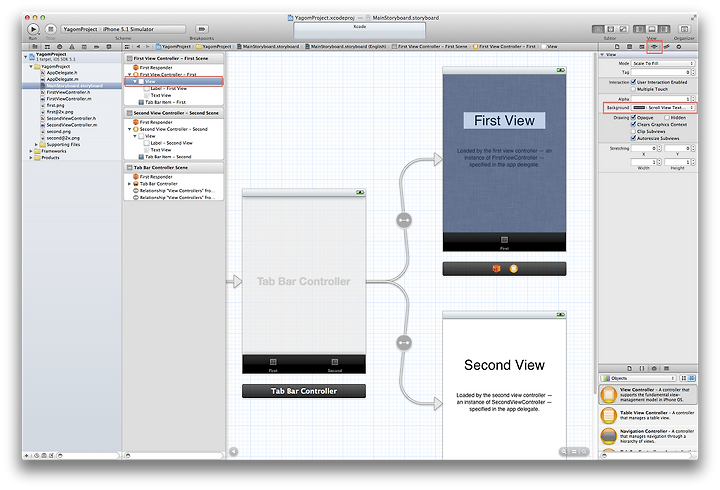The image size is (720, 490).
Task: Click the First Responder icon in scene dock
Action: click(x=496, y=269)
